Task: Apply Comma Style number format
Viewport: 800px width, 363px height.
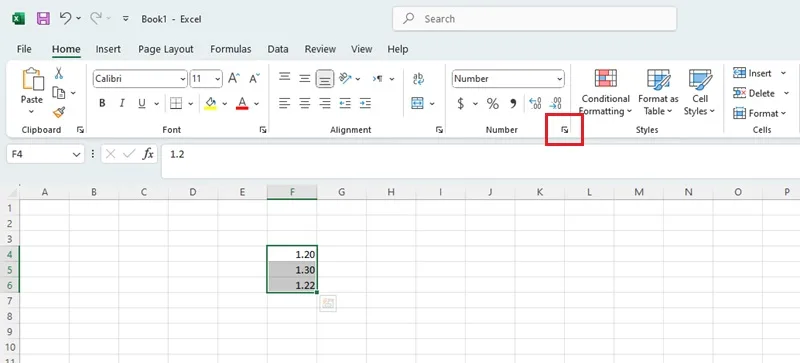Action: point(513,104)
